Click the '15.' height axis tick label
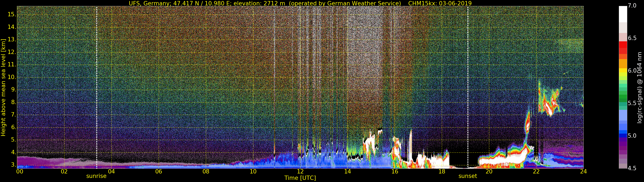This screenshot has height=182, width=644. pyautogui.click(x=12, y=15)
